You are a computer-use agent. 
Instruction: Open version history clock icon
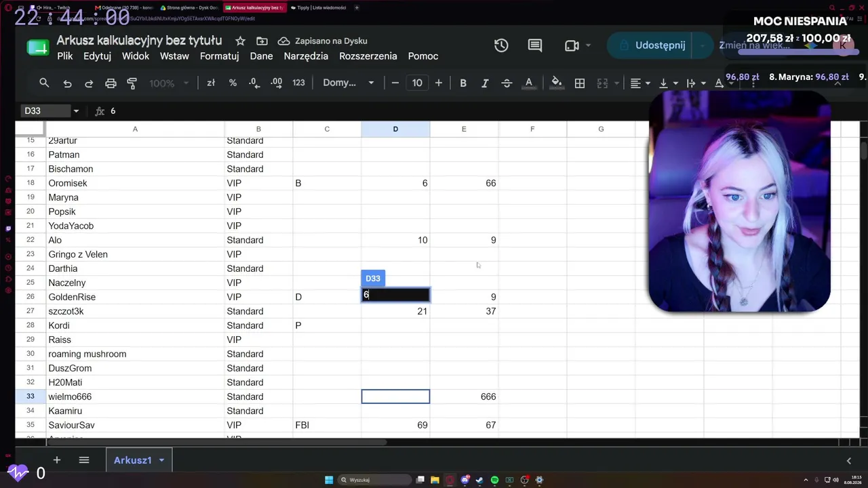501,45
